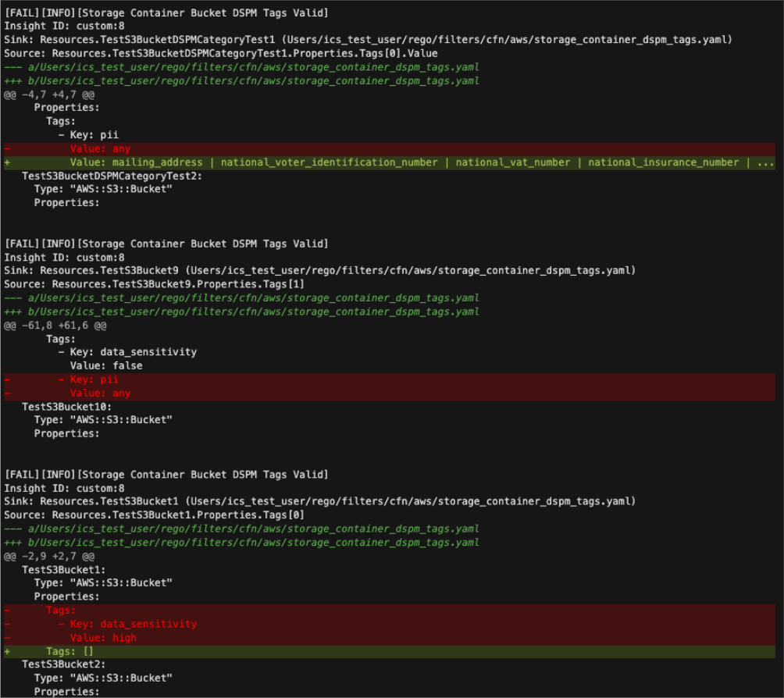
Task: Click the removed line Value: high
Action: pos(103,637)
